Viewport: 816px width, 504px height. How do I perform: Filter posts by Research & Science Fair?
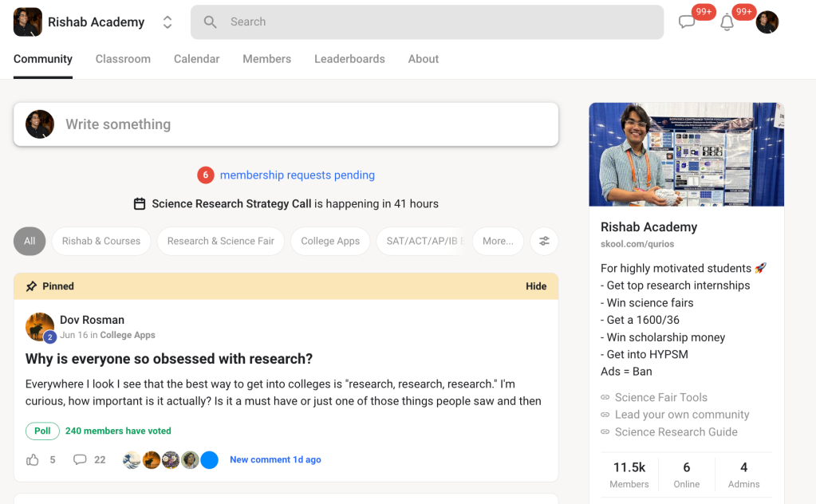220,241
